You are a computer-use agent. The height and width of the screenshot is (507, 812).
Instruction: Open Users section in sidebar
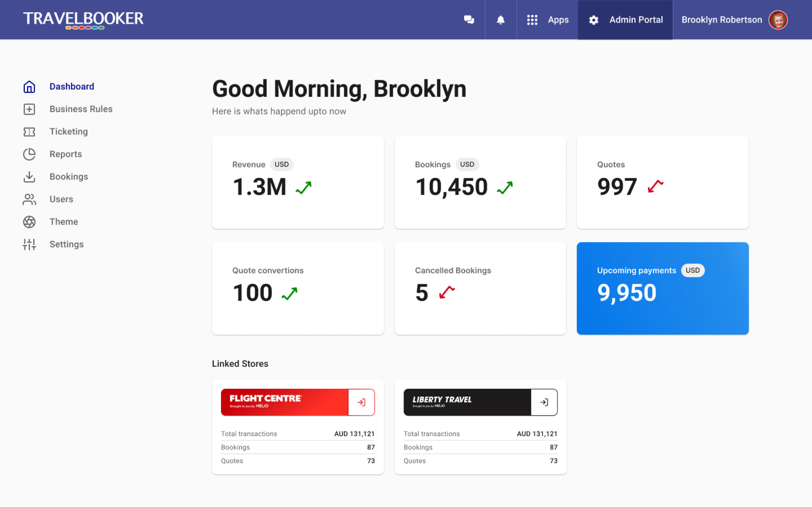(61, 199)
